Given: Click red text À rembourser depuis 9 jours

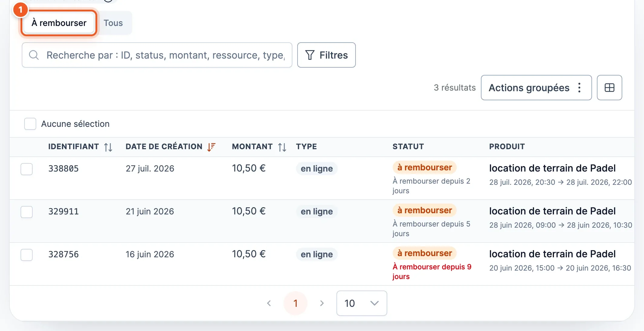Looking at the screenshot, I should [x=432, y=272].
